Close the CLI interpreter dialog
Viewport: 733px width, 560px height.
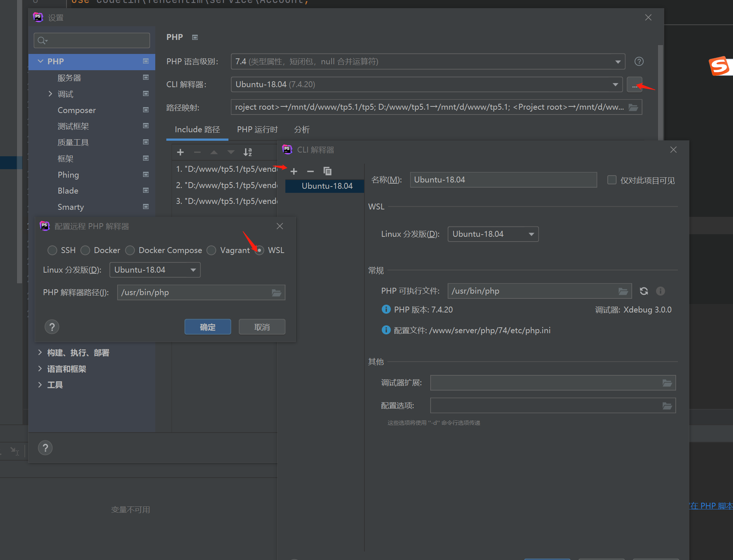coord(673,150)
